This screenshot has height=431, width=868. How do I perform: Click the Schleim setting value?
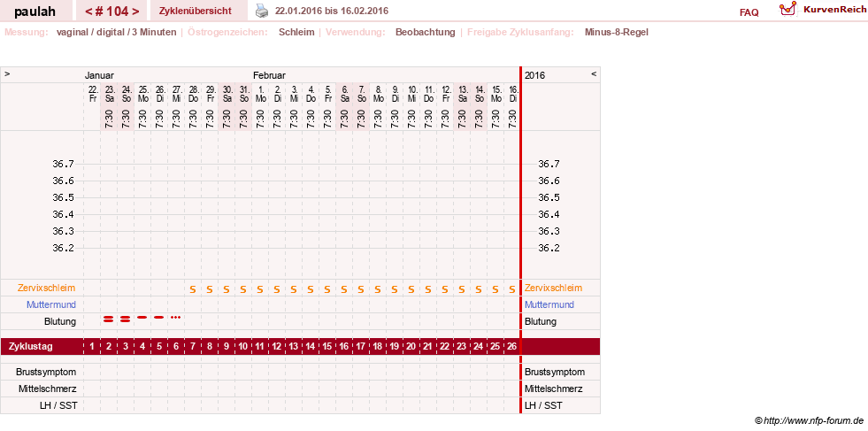coord(296,32)
